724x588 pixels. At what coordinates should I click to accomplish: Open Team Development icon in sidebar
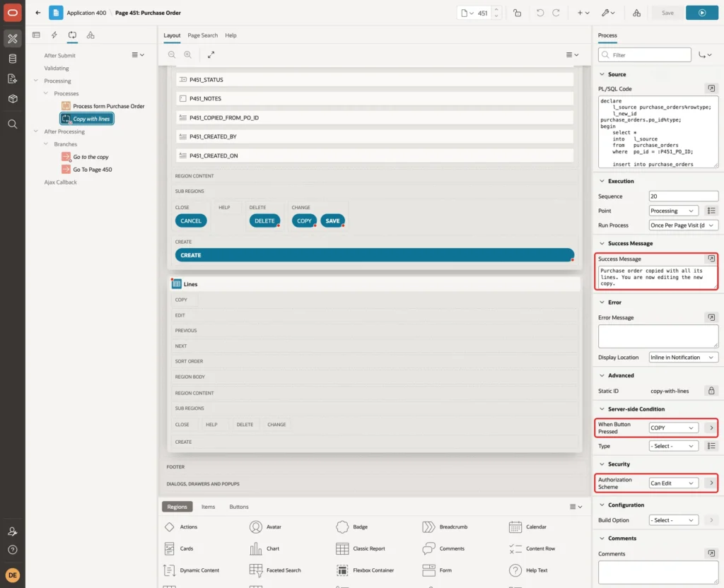tap(13, 78)
